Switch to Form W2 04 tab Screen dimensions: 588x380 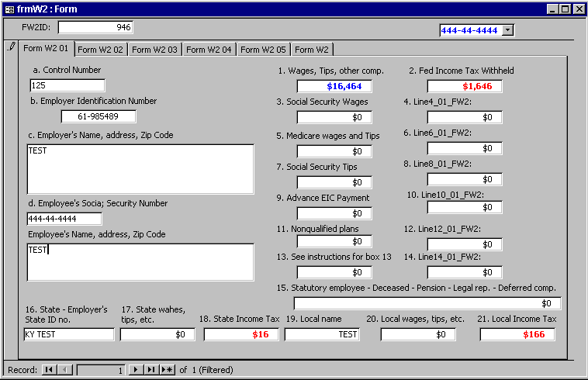click(x=209, y=50)
